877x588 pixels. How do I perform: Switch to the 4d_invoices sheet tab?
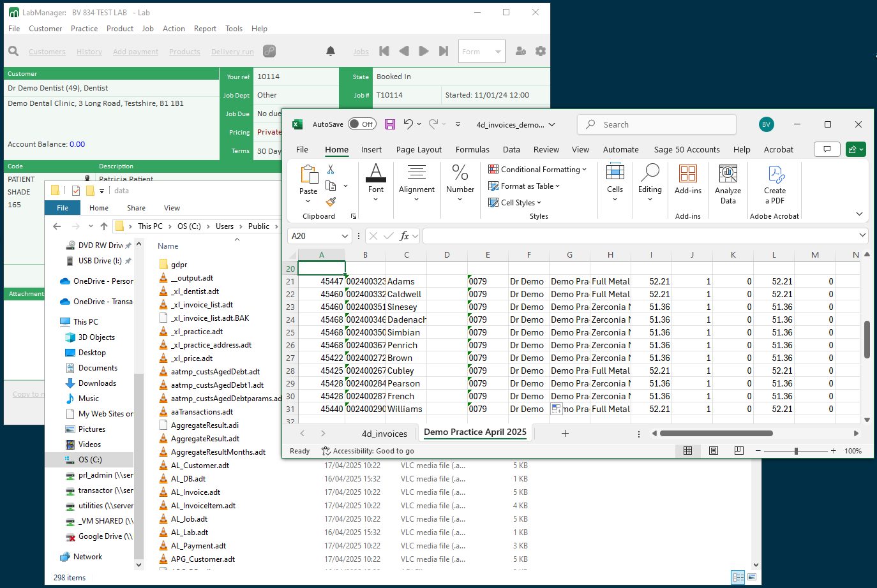(x=384, y=434)
